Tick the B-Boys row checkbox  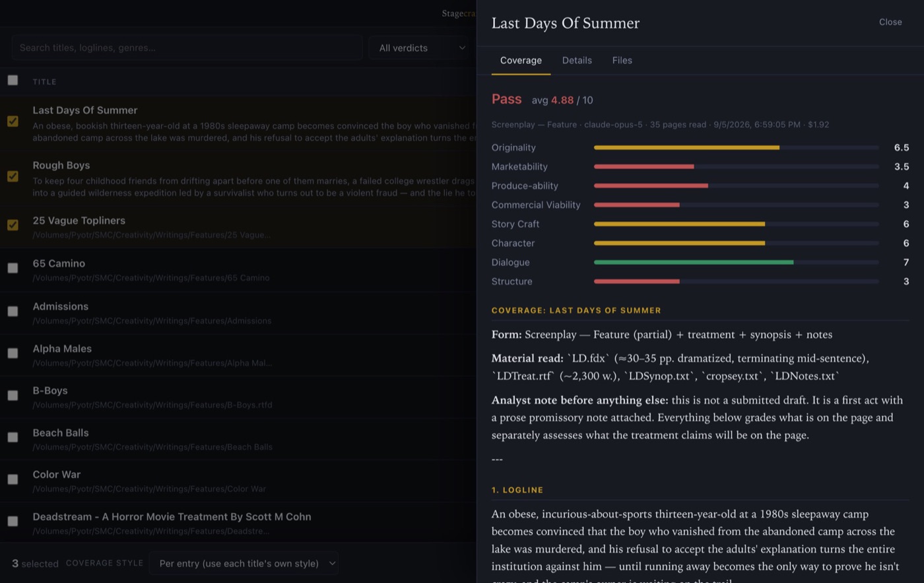click(13, 395)
